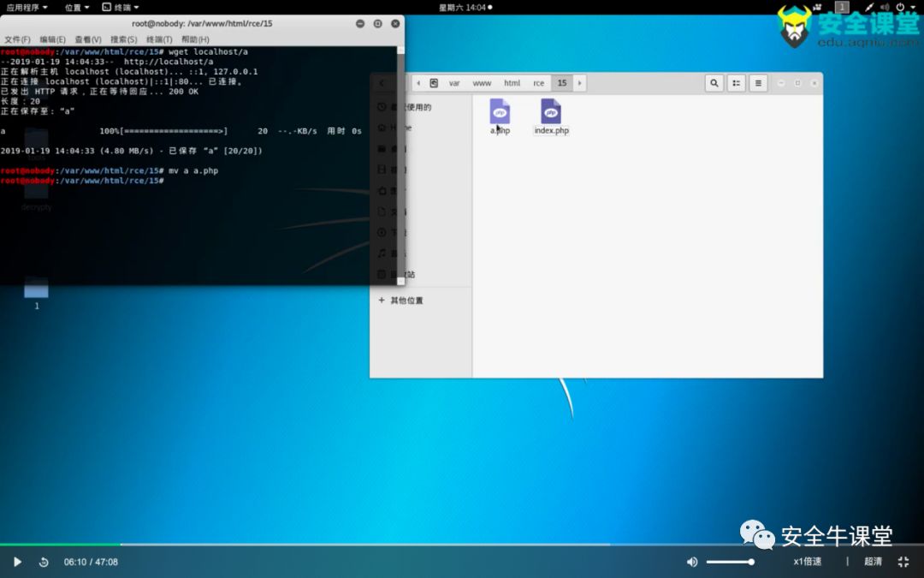Screen dimensions: 924x578
Task: Click the screen recorder camera tray icon
Action: (817, 7)
